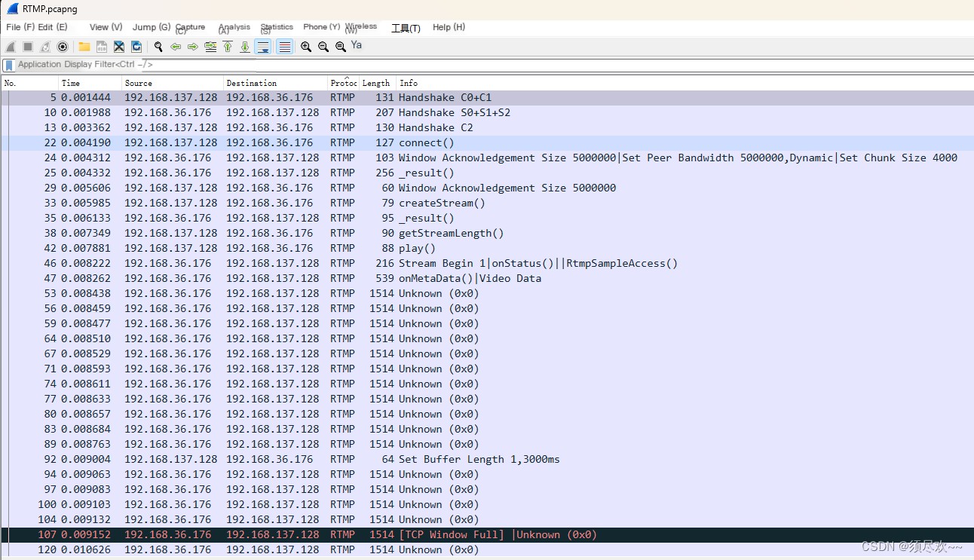Screen dimensions: 974x560
Task: Open the capture options gear icon
Action: [x=63, y=47]
